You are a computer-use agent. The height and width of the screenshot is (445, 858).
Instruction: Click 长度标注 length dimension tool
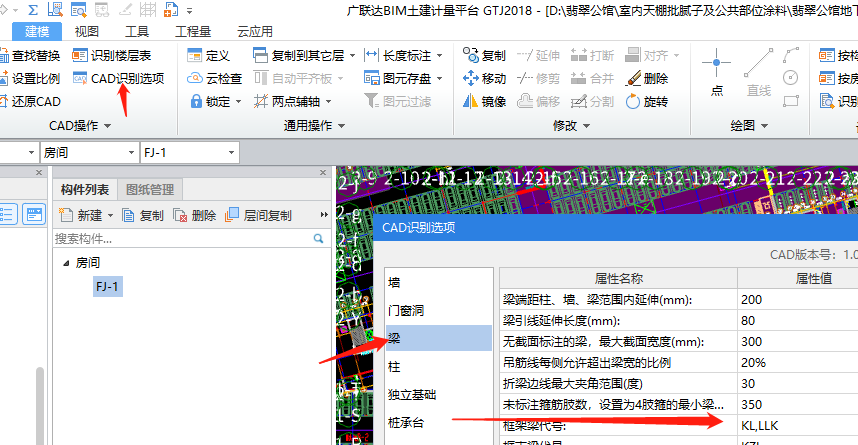click(x=398, y=55)
